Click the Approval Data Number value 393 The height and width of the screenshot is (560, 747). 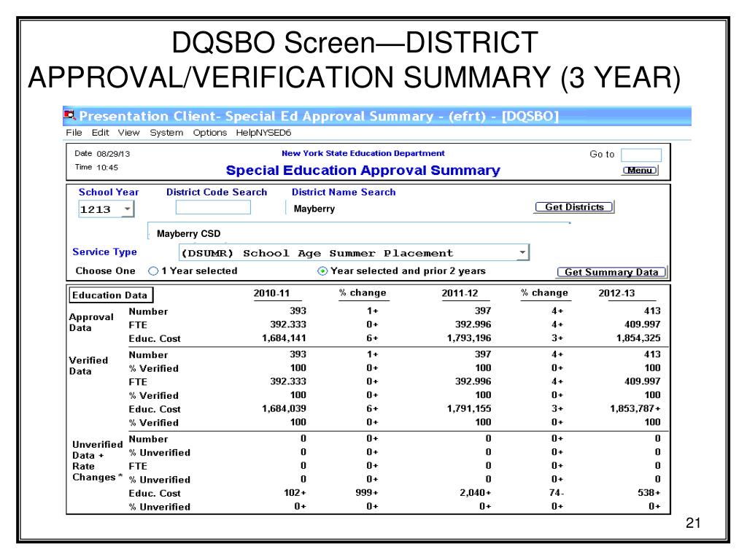(298, 311)
